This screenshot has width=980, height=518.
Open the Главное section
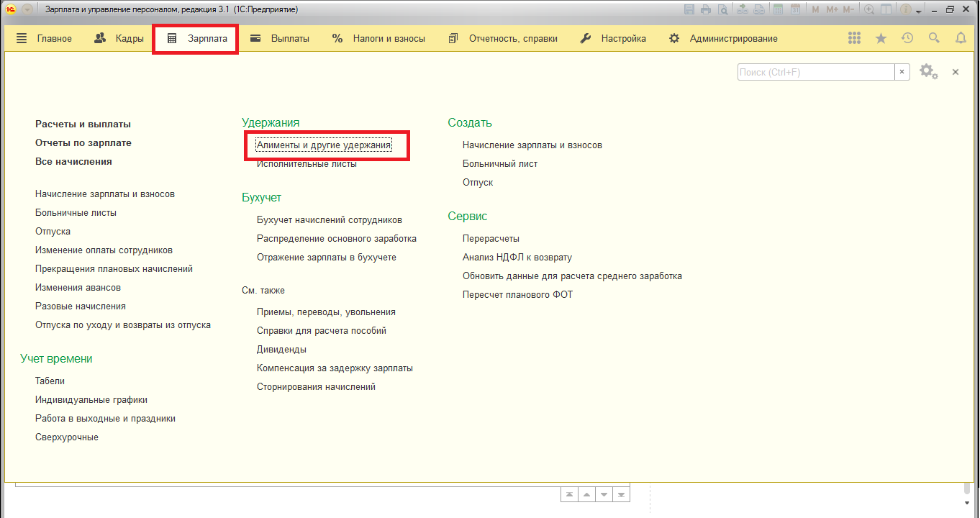(44, 38)
